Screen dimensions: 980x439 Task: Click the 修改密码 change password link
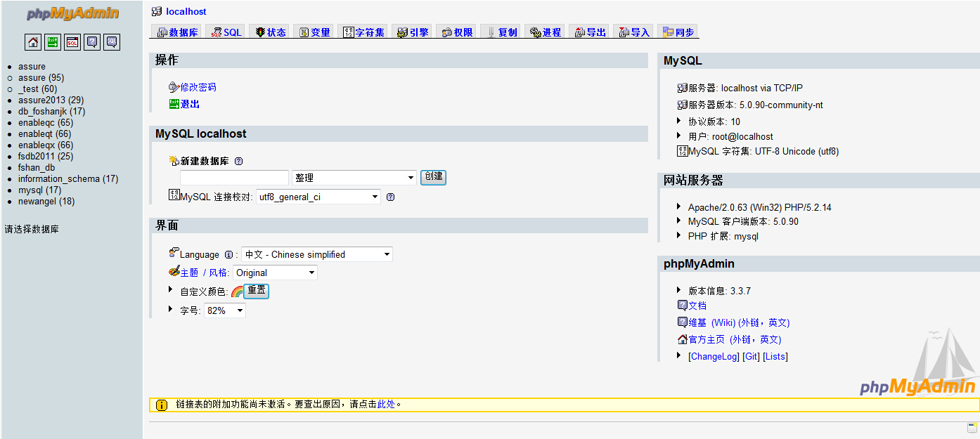point(198,88)
